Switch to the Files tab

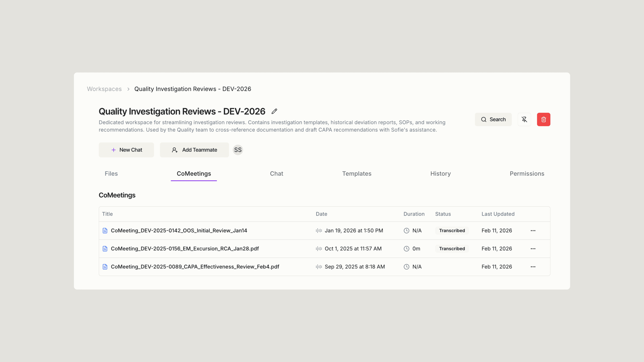click(x=111, y=174)
